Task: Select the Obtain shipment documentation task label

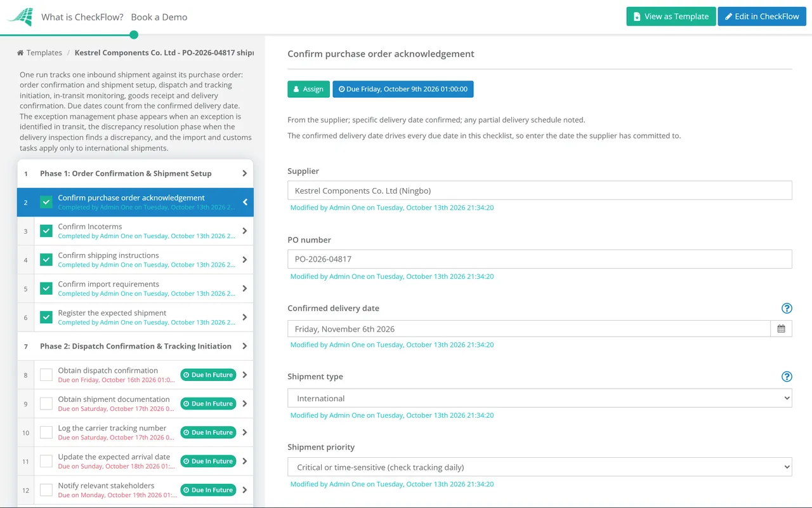Action: click(x=114, y=399)
